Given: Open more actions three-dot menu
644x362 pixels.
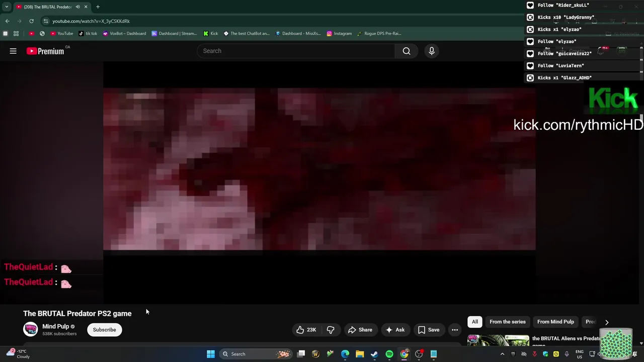Looking at the screenshot, I should point(455,330).
